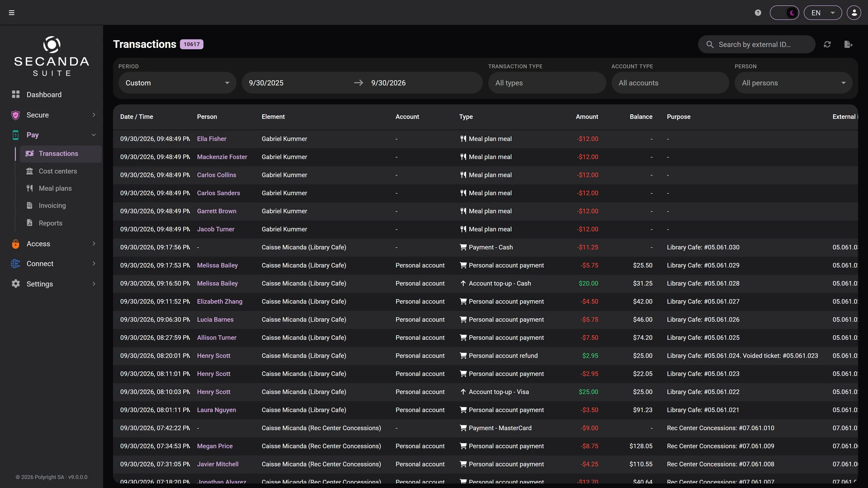Open Cost centers page

click(x=61, y=171)
